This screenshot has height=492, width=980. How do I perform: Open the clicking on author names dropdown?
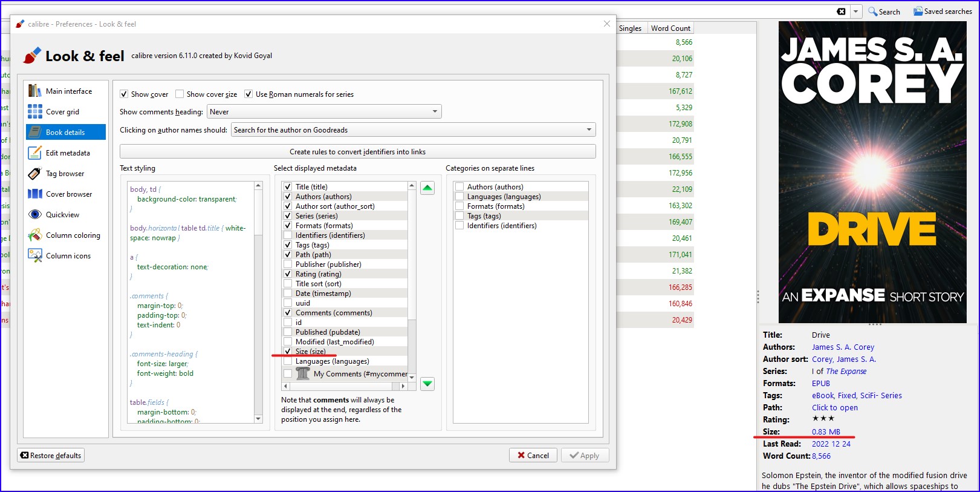413,130
